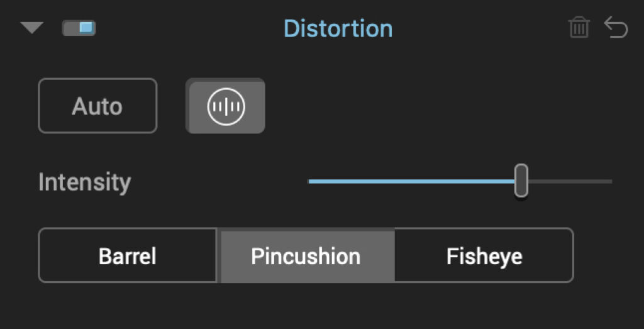This screenshot has width=644, height=329.
Task: Switch to the Fisheye distortion type
Action: tap(484, 256)
